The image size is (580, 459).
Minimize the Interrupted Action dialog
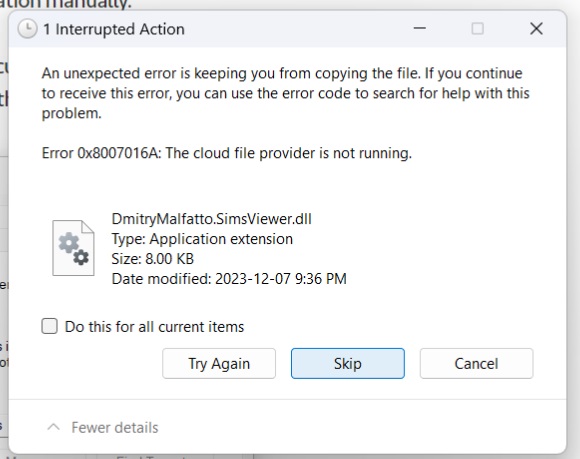coord(419,28)
